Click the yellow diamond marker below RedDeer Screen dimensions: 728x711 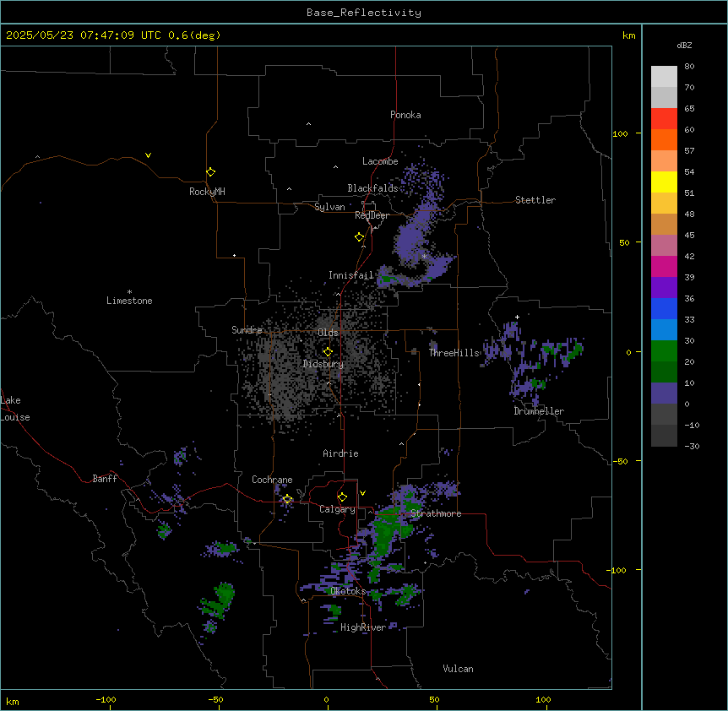(359, 237)
